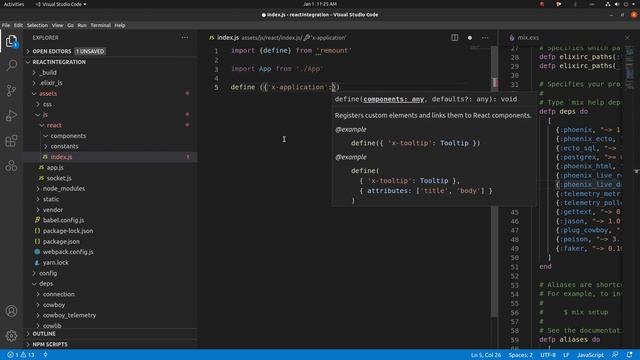Viewport: 640px width, 360px height.
Task: Open the Search view in activity bar
Action: [x=11, y=65]
